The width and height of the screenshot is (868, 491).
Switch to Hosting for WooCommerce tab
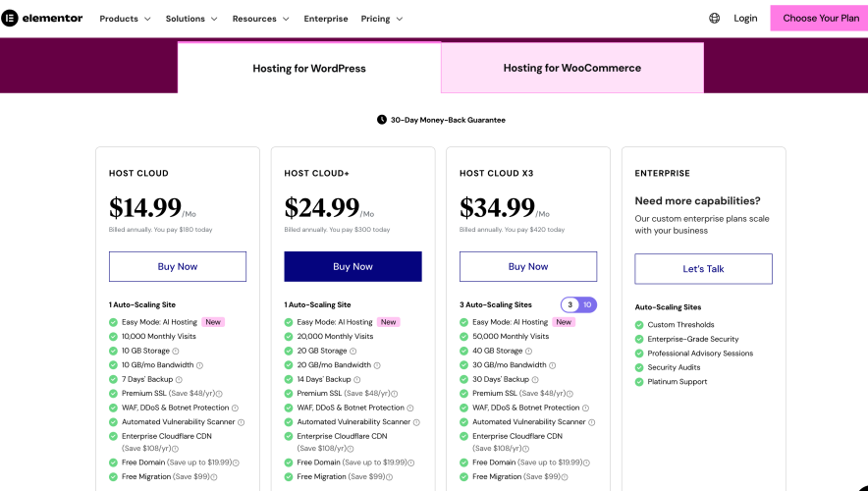572,68
